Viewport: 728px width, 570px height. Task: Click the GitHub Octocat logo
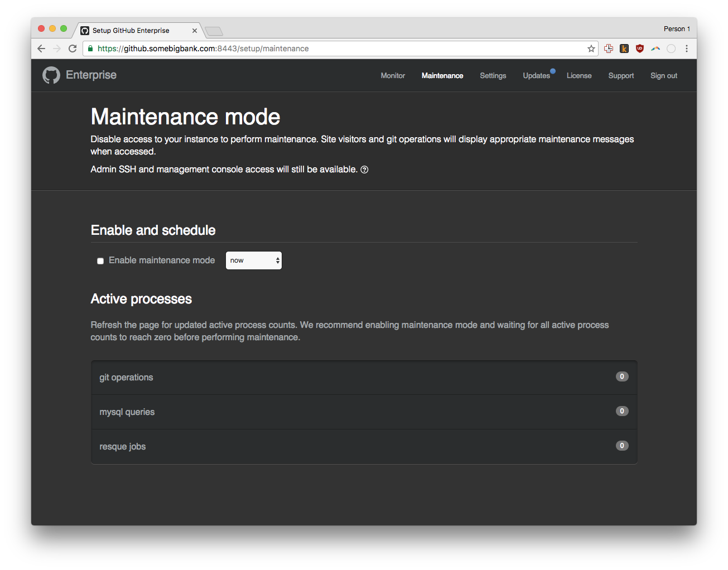coord(51,75)
